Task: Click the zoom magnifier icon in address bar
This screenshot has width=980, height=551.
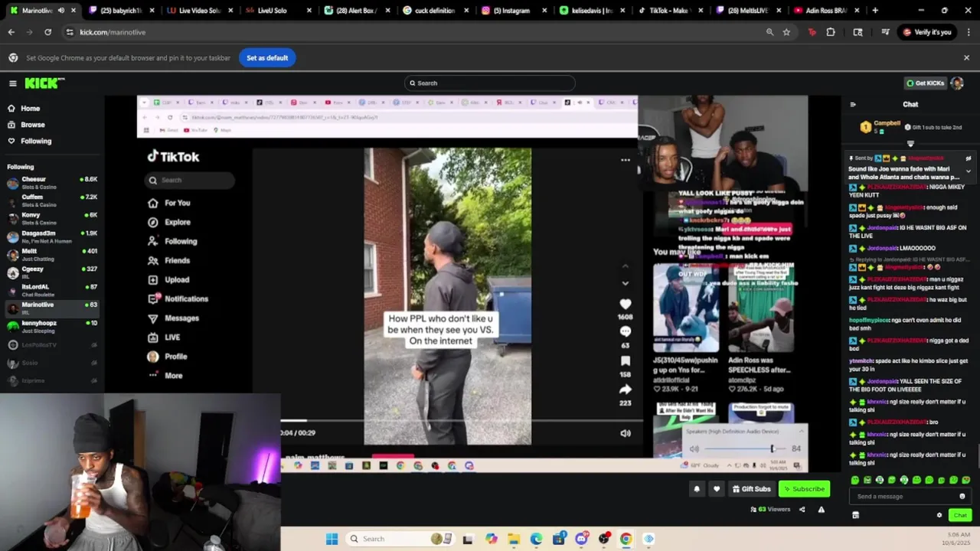Action: click(x=769, y=32)
